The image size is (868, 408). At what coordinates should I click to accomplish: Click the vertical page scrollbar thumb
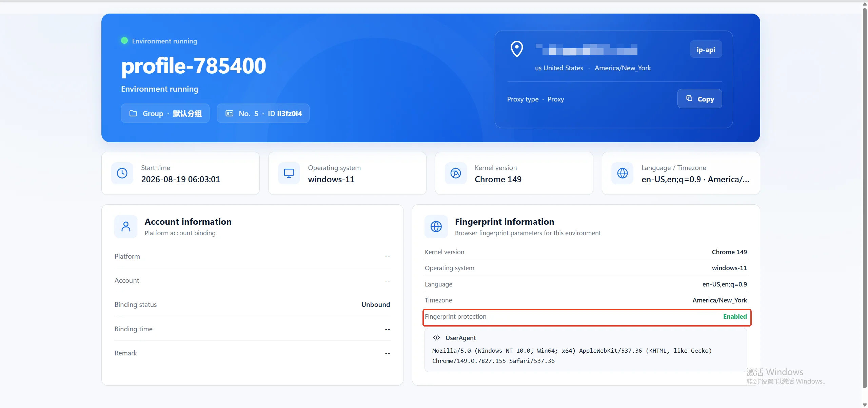pyautogui.click(x=865, y=198)
